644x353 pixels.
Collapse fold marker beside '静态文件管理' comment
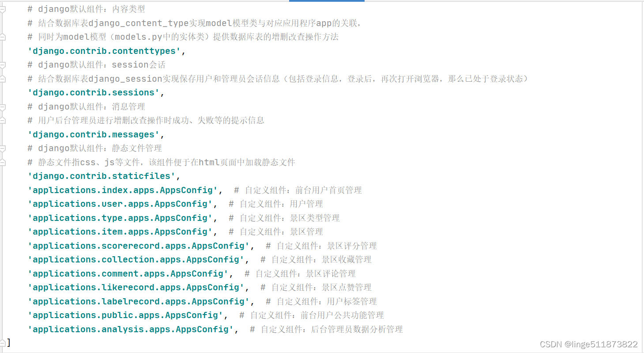pos(2,148)
